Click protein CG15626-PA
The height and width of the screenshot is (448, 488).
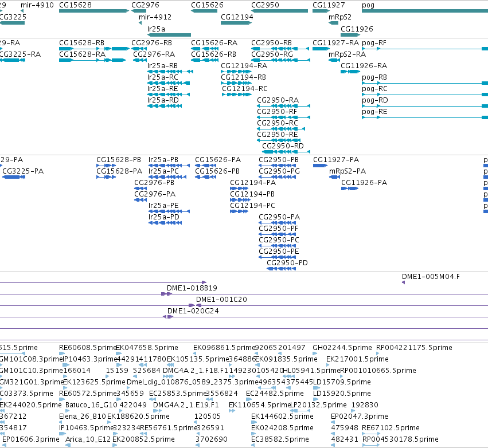(205, 166)
